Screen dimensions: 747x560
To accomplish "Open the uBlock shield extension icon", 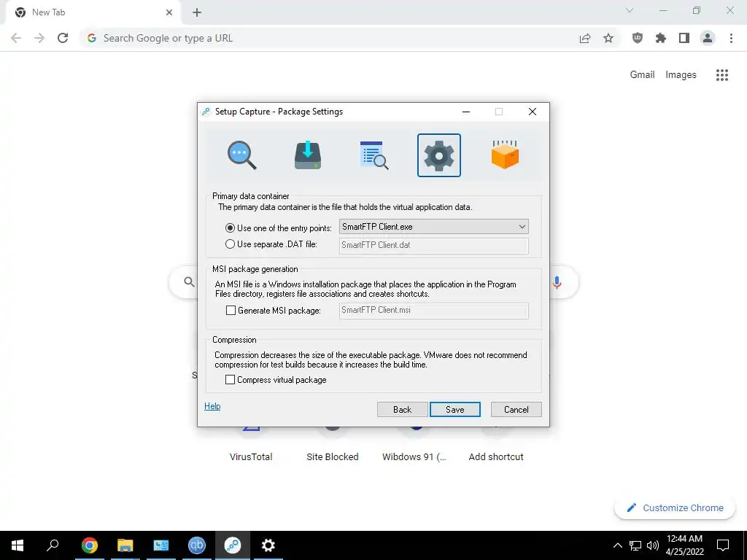I will tap(638, 38).
